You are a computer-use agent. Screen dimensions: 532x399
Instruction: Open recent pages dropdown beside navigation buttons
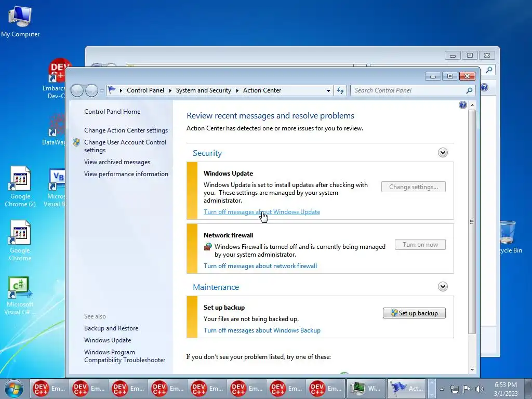click(x=101, y=90)
